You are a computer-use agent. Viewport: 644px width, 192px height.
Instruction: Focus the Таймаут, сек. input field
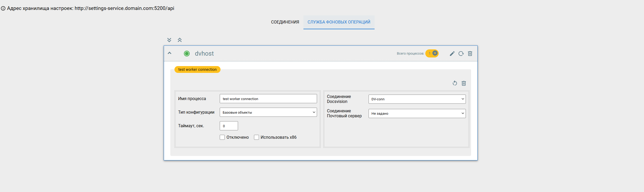pos(229,126)
